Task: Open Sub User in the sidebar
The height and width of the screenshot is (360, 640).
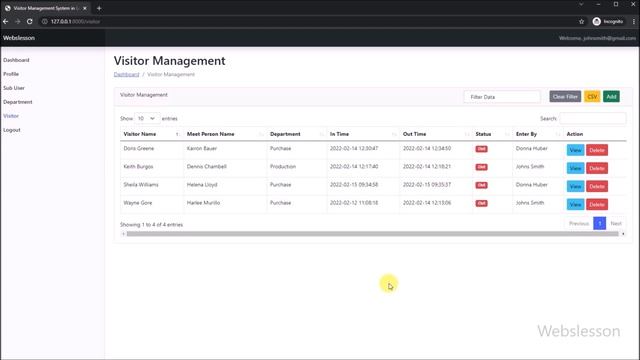Action: pos(14,88)
